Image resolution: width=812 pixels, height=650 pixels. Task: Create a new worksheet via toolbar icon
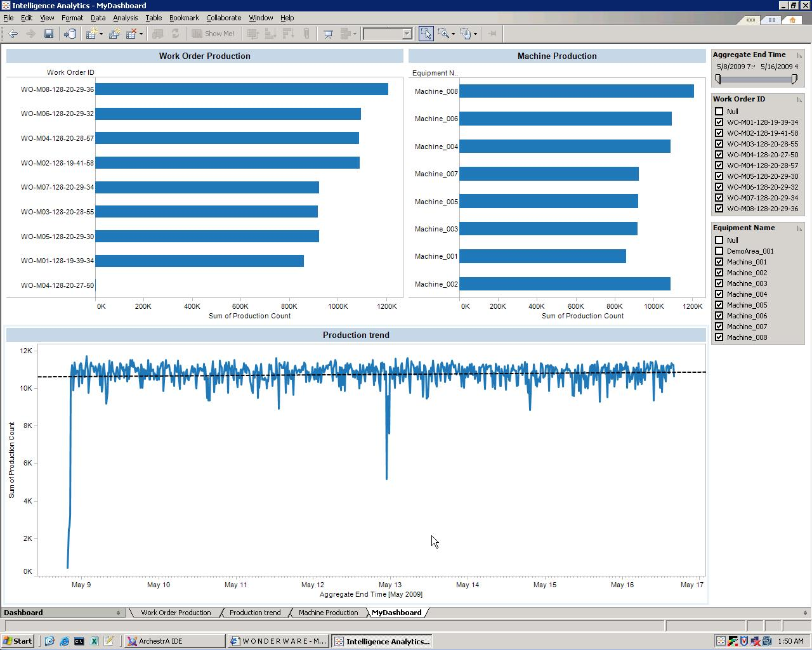click(x=91, y=34)
